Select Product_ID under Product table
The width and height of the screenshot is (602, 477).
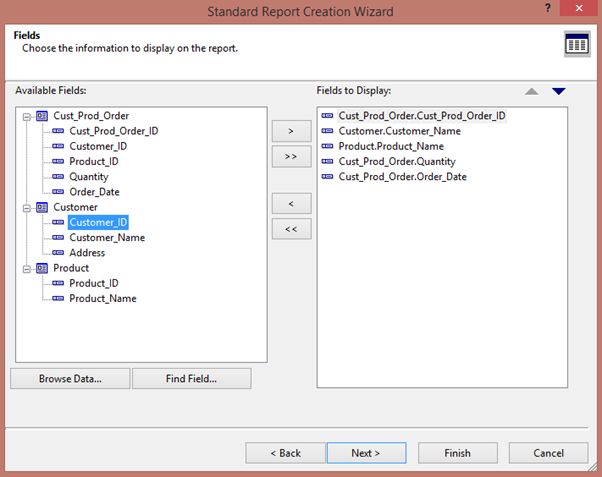click(94, 283)
